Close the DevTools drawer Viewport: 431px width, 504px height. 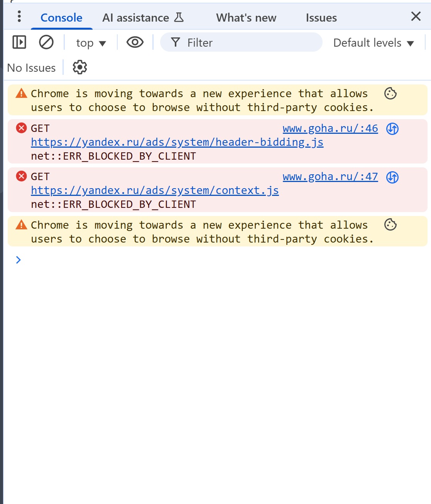point(416,16)
